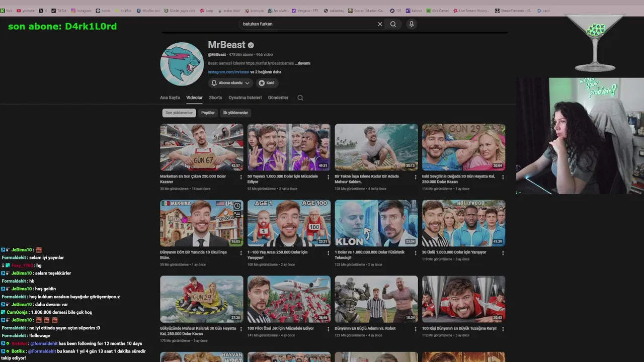Open video title Dünyanın En Güçlü Adamı vs. Robot
This screenshot has width=644, height=362.
(x=365, y=328)
